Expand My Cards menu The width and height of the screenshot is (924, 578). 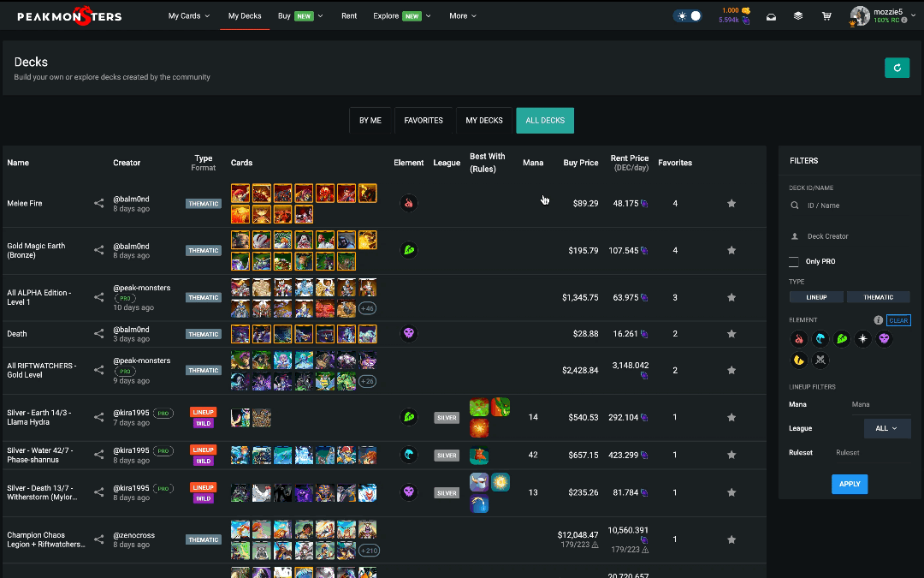188,16
